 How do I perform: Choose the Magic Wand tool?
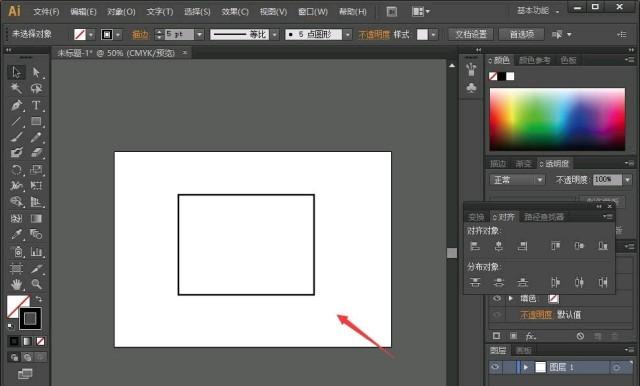[x=16, y=88]
